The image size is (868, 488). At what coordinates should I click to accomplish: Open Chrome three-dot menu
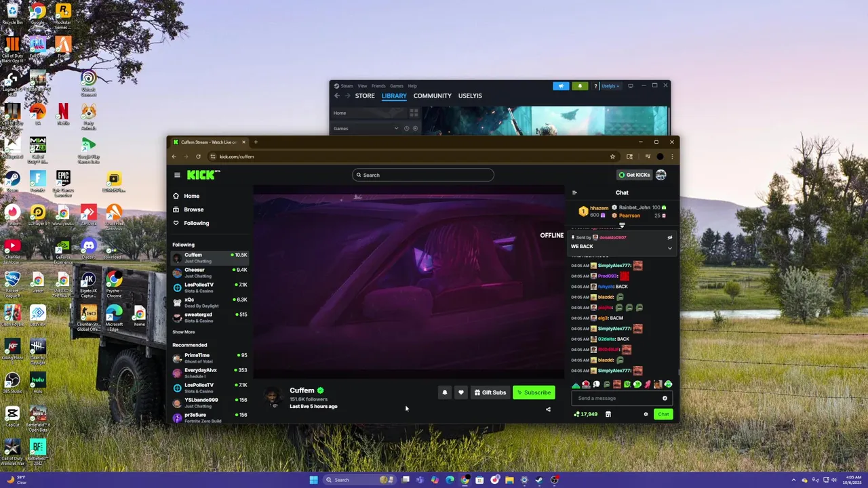coord(672,157)
